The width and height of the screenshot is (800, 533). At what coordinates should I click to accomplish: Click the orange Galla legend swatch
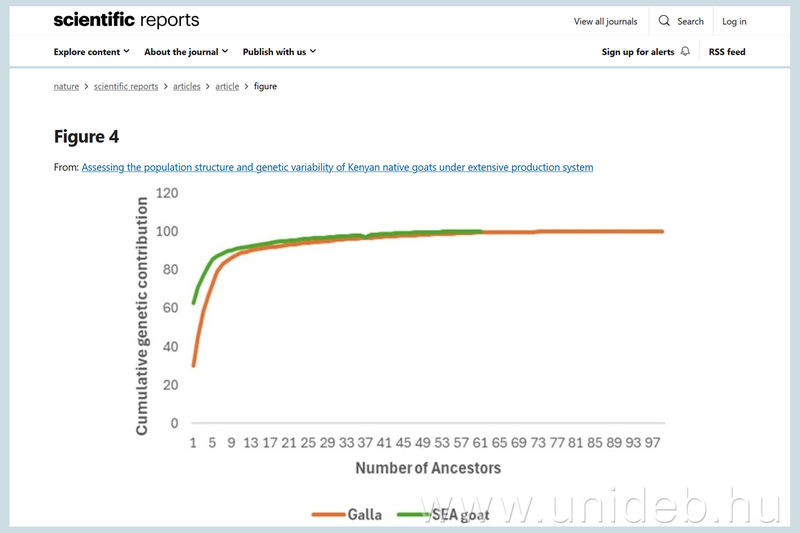327,514
